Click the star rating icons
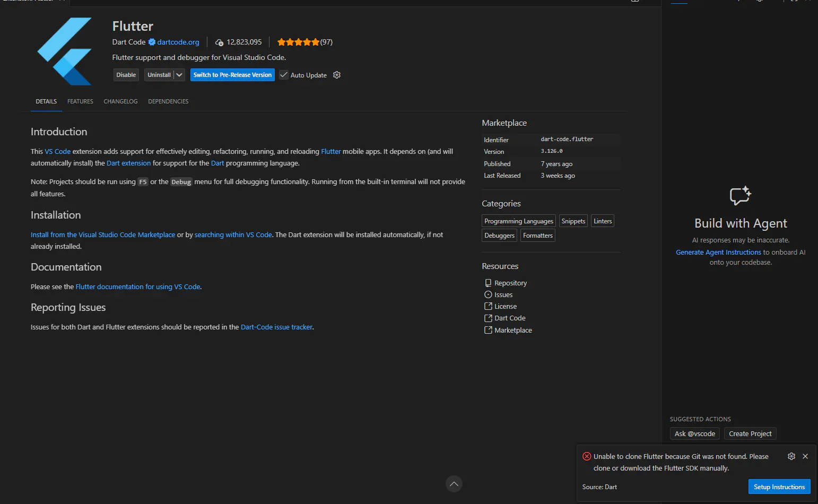818x504 pixels. coord(298,42)
